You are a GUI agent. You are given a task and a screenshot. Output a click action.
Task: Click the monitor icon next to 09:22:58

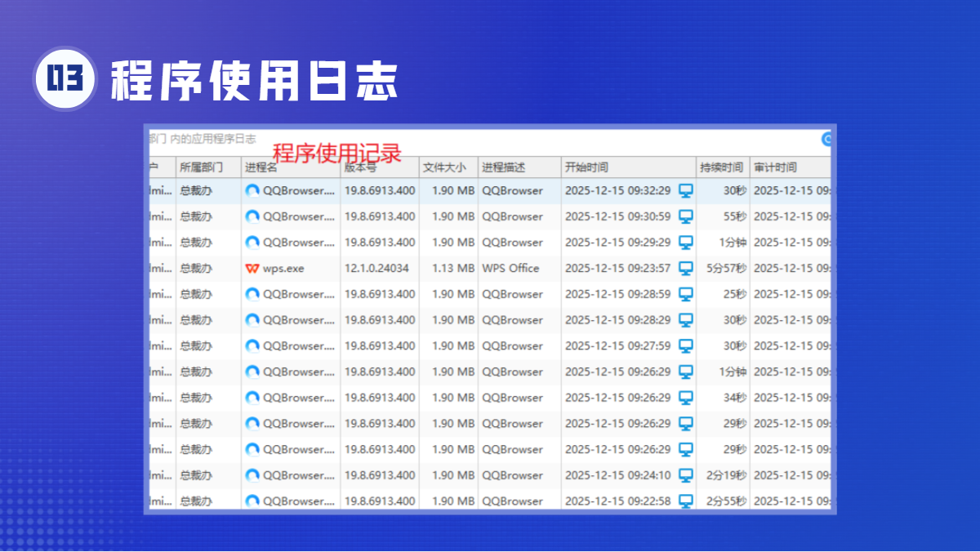[x=686, y=501]
